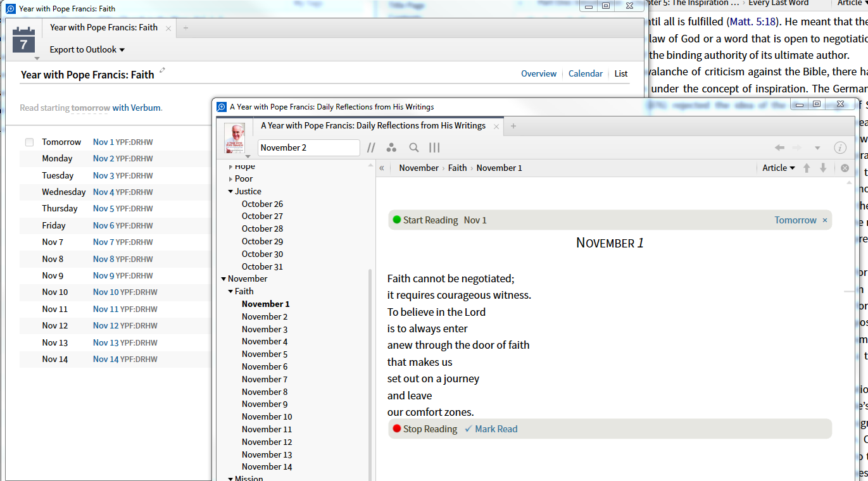Image resolution: width=868 pixels, height=481 pixels.
Task: Click the Wednesday row label in plan list
Action: tap(64, 192)
